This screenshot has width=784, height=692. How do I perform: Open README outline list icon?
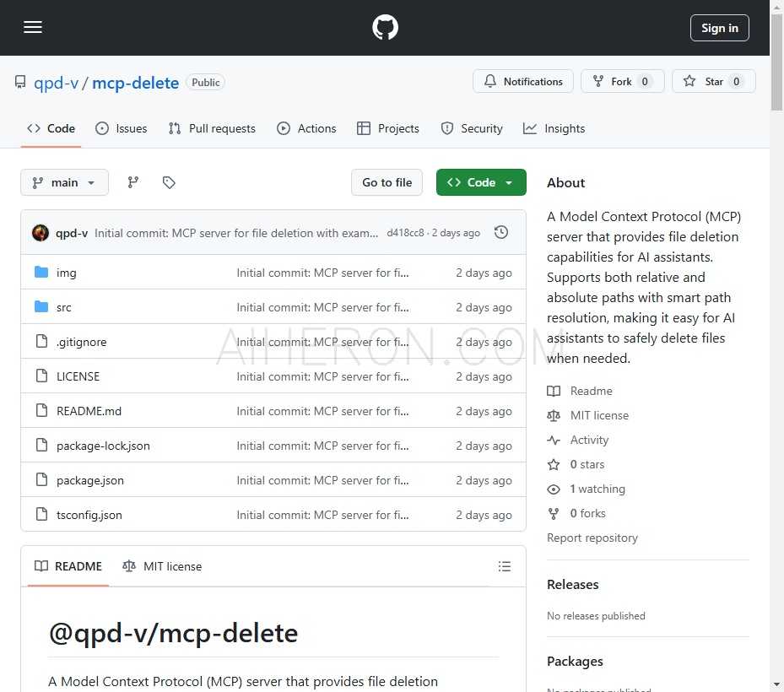click(505, 566)
